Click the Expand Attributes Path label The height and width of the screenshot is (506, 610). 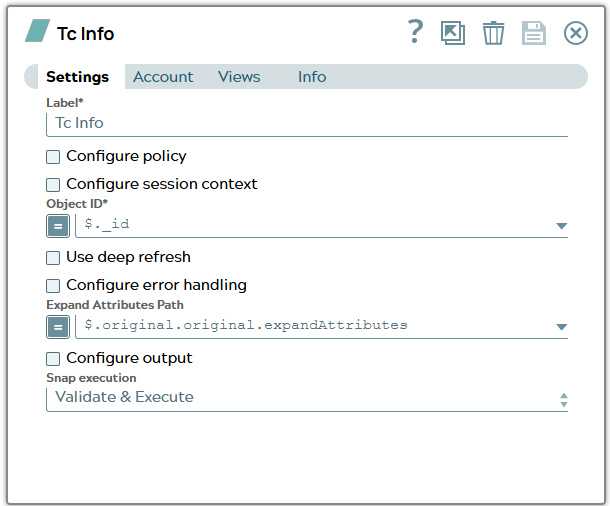pyautogui.click(x=115, y=305)
